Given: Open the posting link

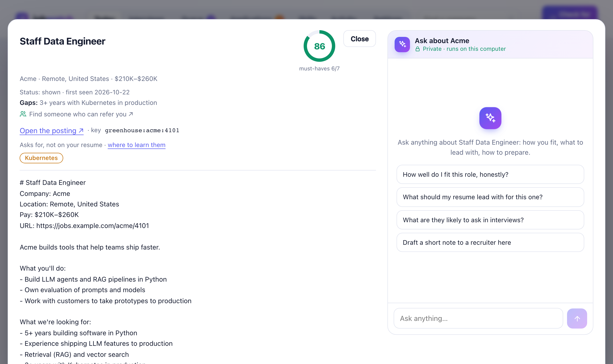Looking at the screenshot, I should pyautogui.click(x=51, y=131).
